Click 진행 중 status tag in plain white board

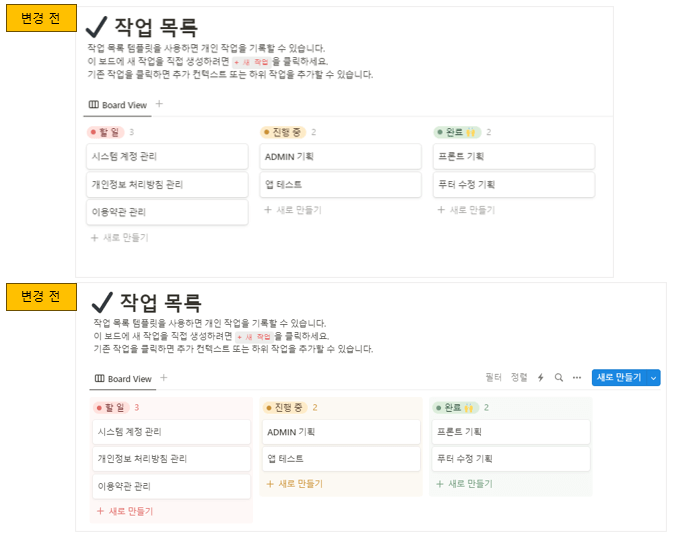(283, 132)
